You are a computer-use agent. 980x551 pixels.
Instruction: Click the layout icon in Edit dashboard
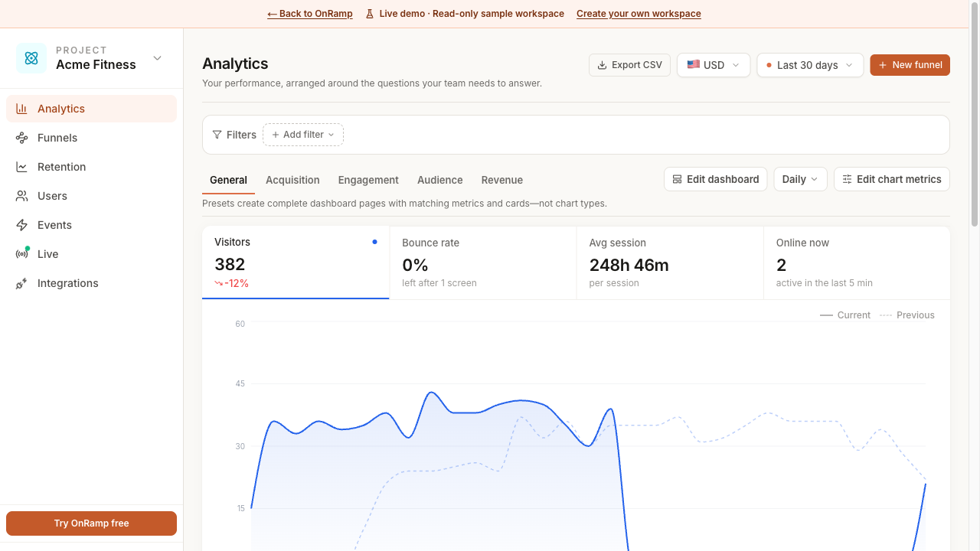pyautogui.click(x=677, y=179)
